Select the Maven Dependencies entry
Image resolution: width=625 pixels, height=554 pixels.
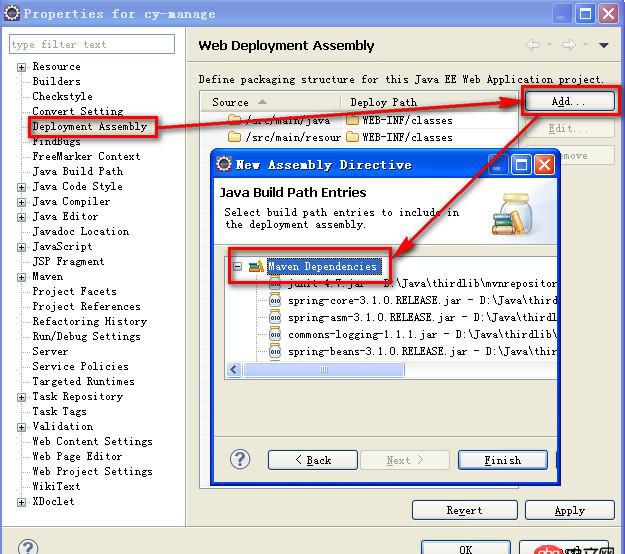coord(322,266)
